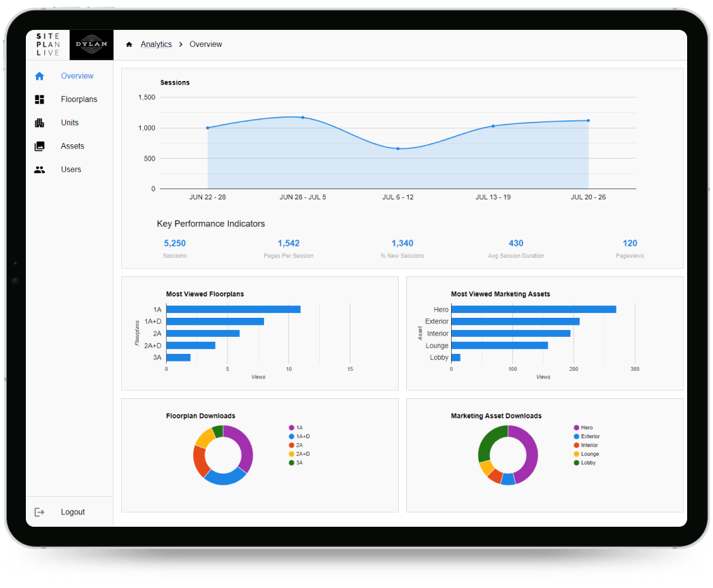This screenshot has width=713, height=588.
Task: Click the Most Viewed Marketing Assets title
Action: tap(500, 294)
